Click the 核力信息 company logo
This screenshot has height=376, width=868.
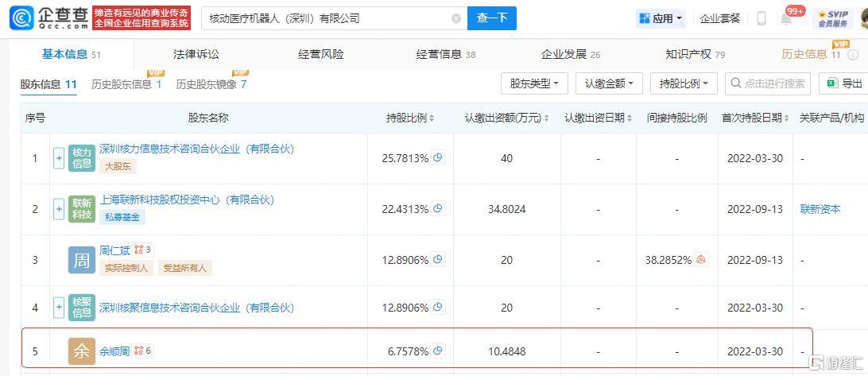(82, 158)
